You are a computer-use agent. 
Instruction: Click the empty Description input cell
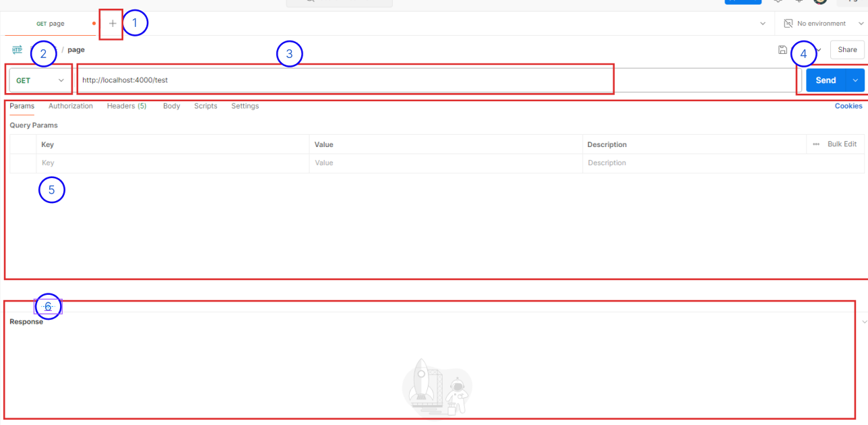click(723, 163)
